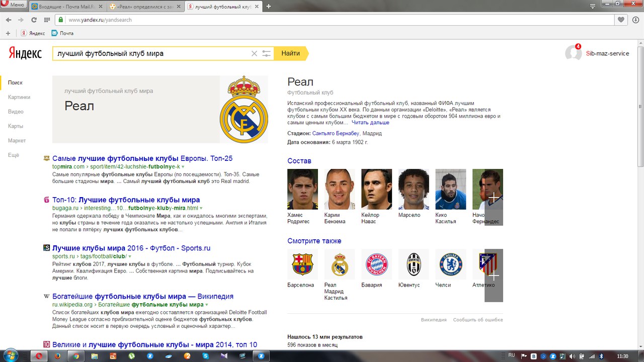Click the Яндекс logo
644x362 pixels.
25,53
